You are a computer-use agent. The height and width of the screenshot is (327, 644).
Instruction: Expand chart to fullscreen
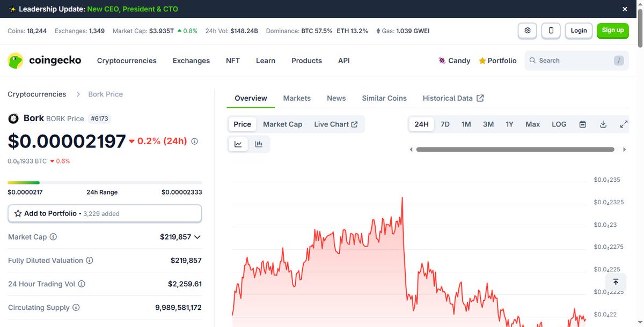coord(624,124)
